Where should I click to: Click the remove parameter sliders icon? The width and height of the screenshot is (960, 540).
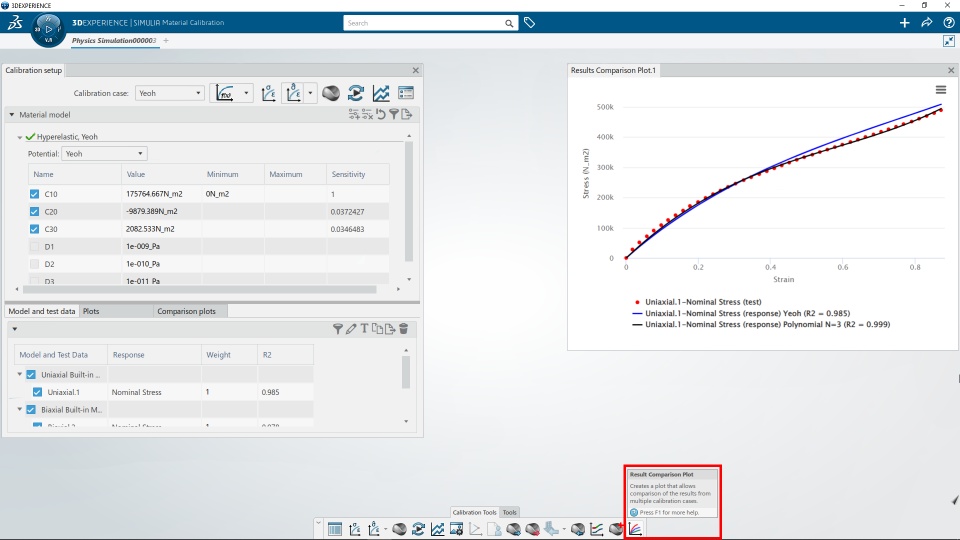(367, 114)
